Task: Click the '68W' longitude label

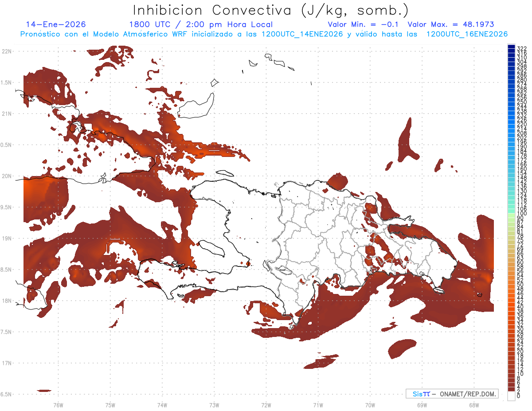Action: pos(474,404)
